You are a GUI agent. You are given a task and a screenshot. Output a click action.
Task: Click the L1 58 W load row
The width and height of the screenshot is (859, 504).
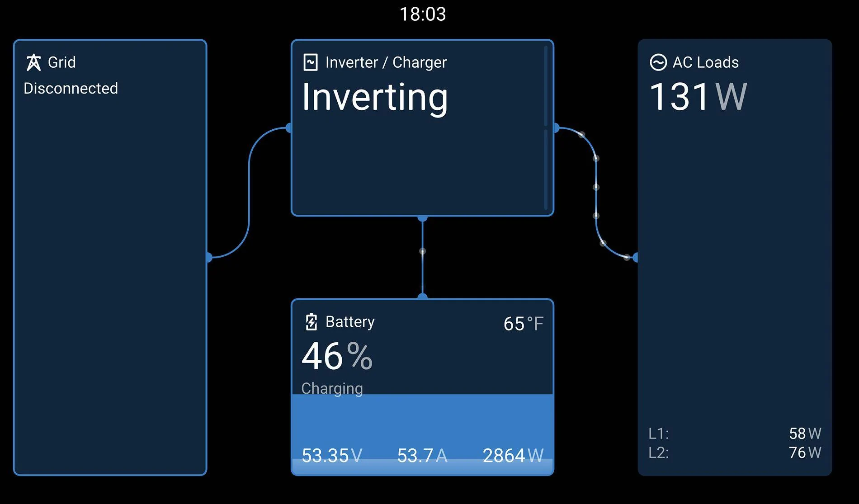click(735, 433)
